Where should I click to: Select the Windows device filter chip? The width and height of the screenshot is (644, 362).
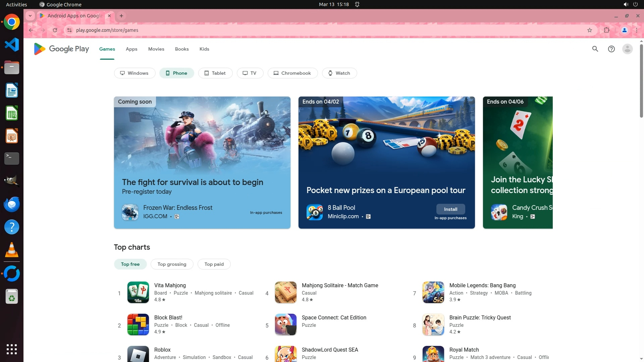click(x=135, y=73)
